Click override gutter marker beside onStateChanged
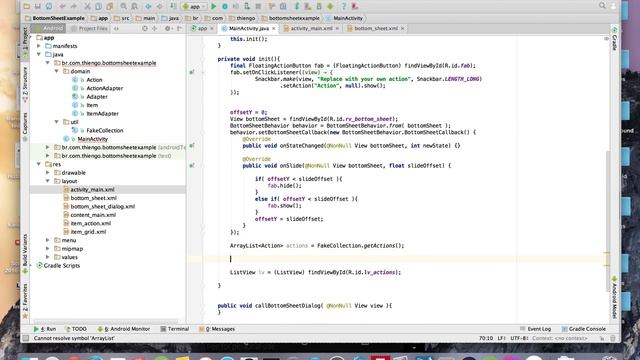Screen dimensions: 640x360 192,146
